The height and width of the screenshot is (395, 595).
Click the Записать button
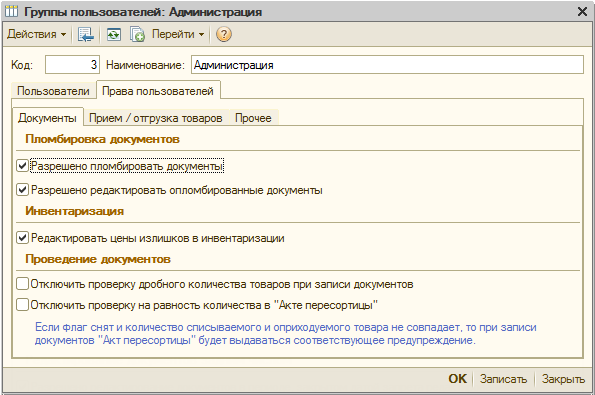(503, 379)
